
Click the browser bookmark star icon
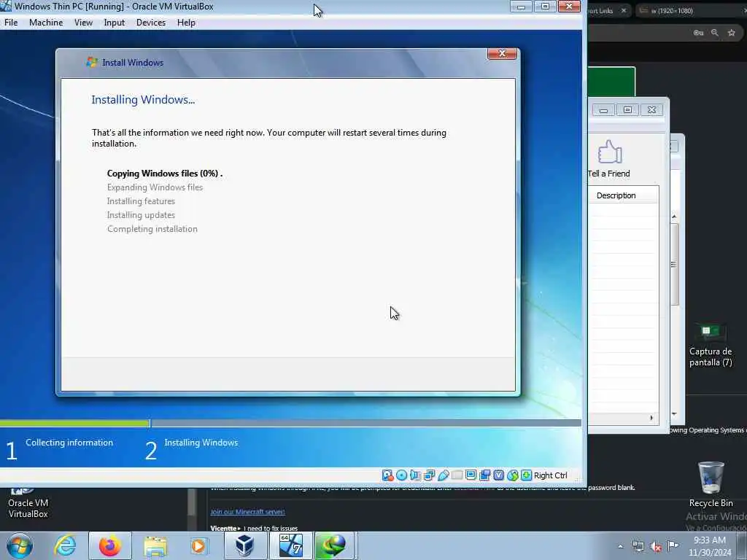[x=732, y=32]
